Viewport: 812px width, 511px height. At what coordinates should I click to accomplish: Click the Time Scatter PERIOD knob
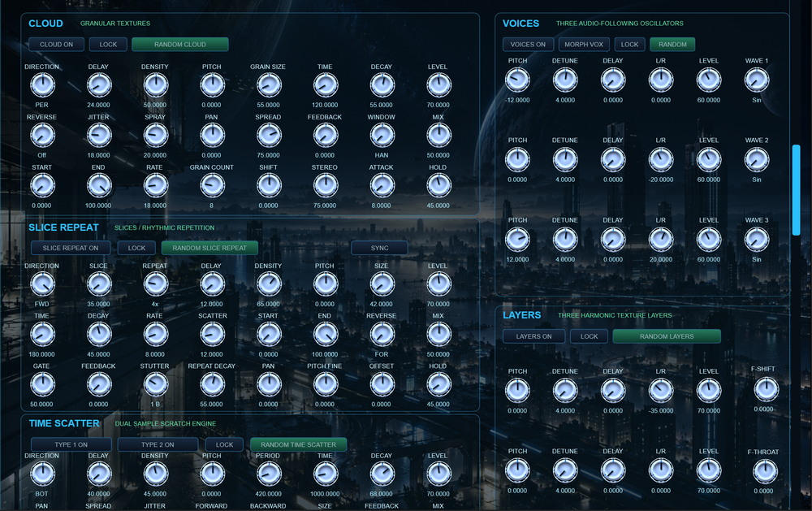coord(269,474)
